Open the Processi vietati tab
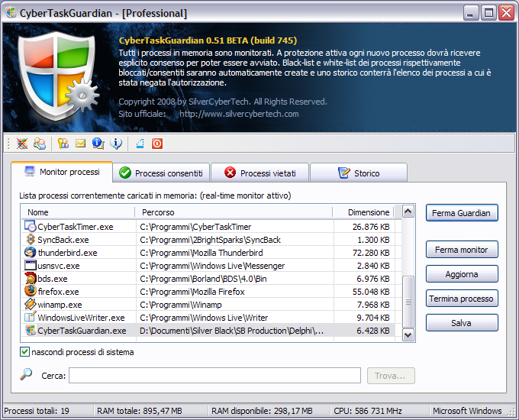The width and height of the screenshot is (519, 420). click(x=259, y=173)
